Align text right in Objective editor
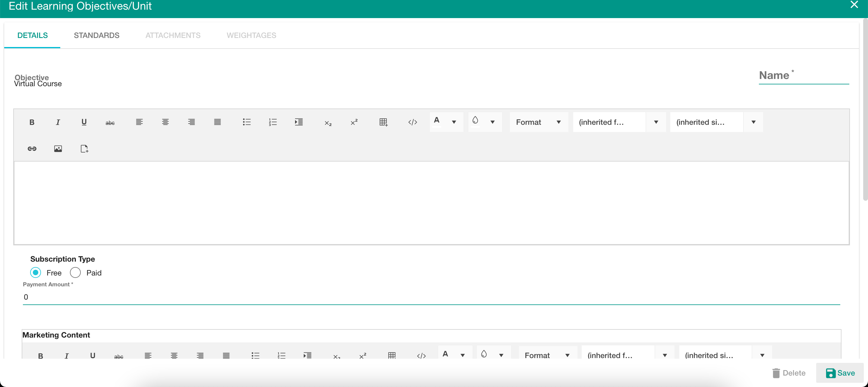868x387 pixels. click(191, 122)
